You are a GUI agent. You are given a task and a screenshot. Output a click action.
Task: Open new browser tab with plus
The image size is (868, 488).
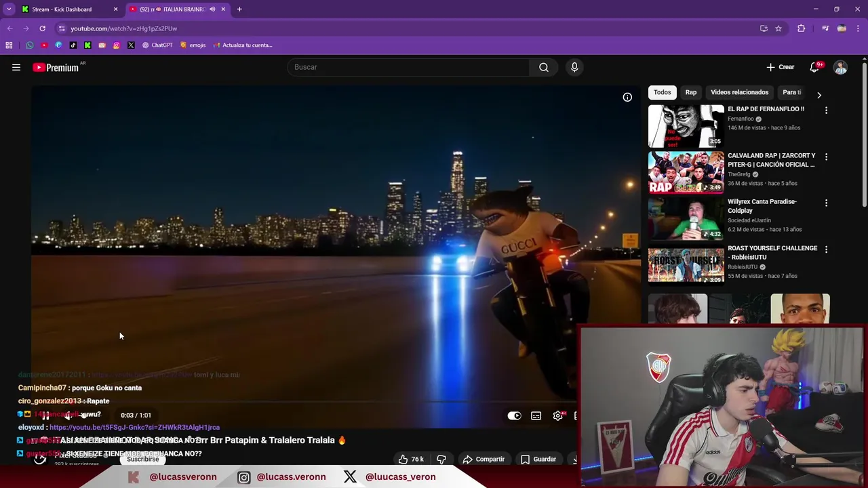click(239, 9)
